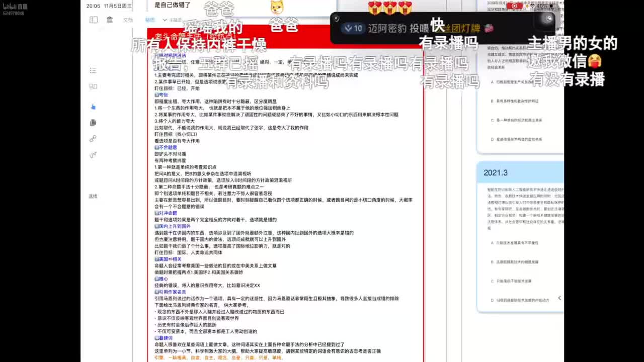Click the line 即驴头不对马嘴

pyautogui.click(x=171, y=154)
